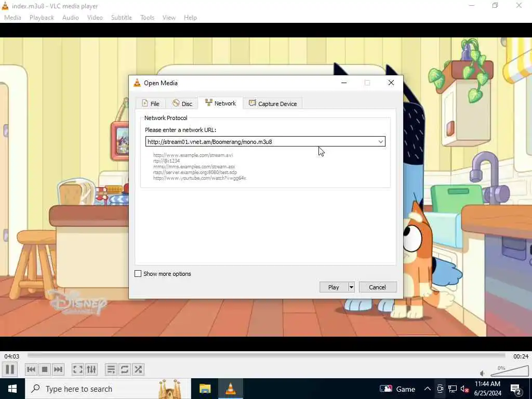The image size is (532, 399).
Task: Open File Explorer from the taskbar
Action: pos(205,389)
